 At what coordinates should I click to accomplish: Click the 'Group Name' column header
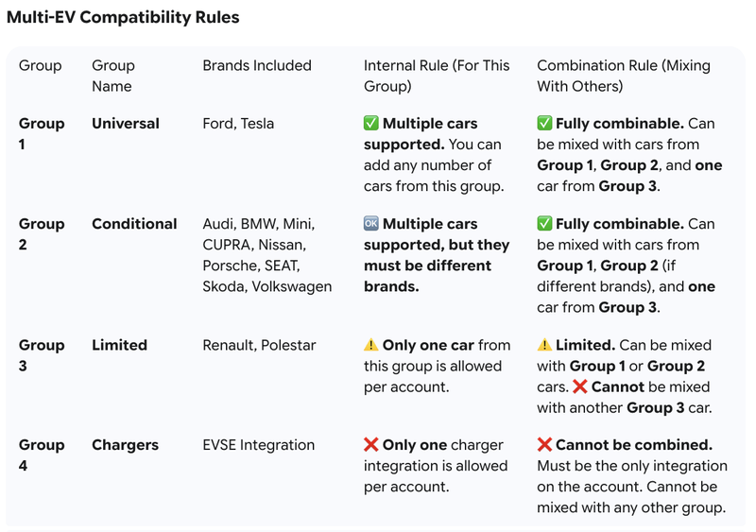pyautogui.click(x=112, y=76)
